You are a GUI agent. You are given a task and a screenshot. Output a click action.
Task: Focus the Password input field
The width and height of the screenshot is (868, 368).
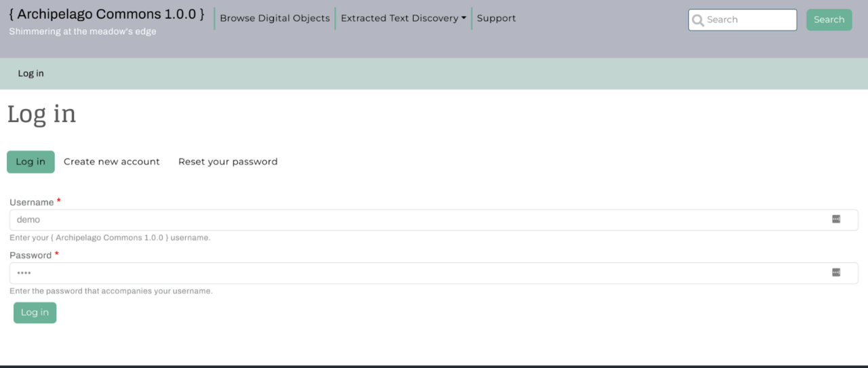407,273
